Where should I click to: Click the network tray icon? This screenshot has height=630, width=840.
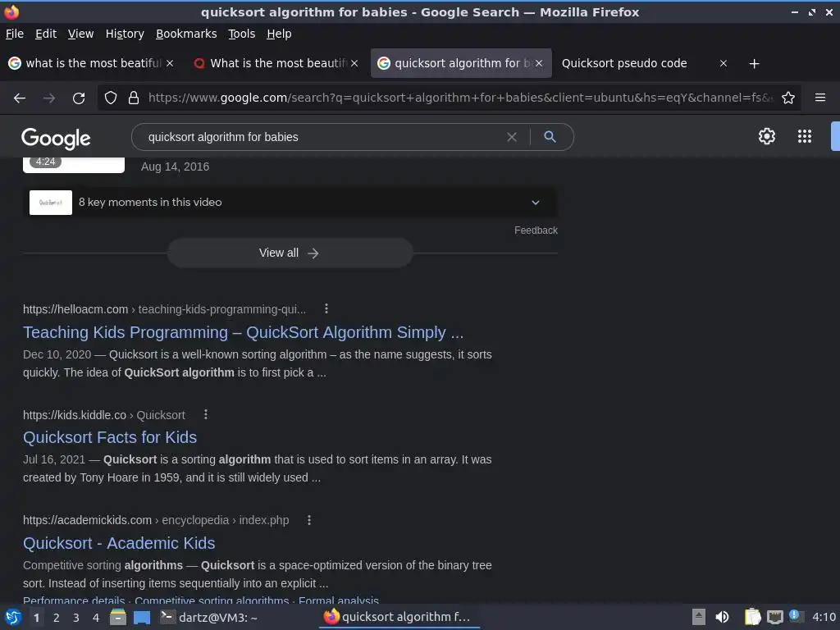click(774, 617)
